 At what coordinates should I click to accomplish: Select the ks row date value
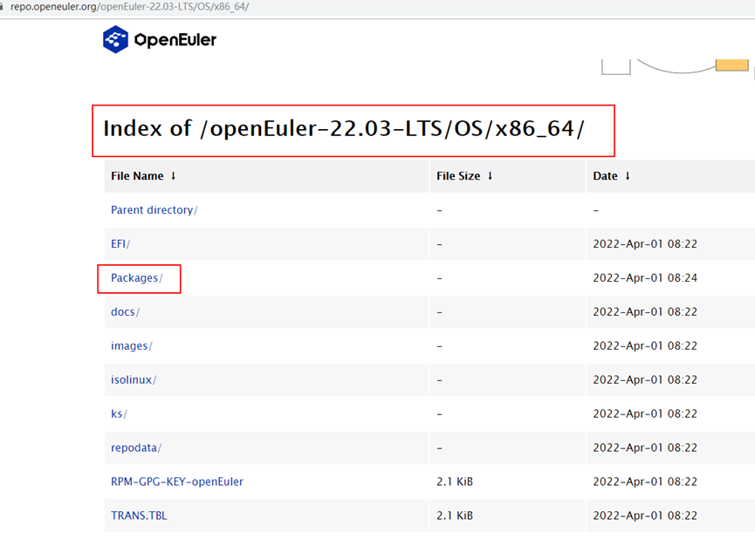pyautogui.click(x=645, y=413)
